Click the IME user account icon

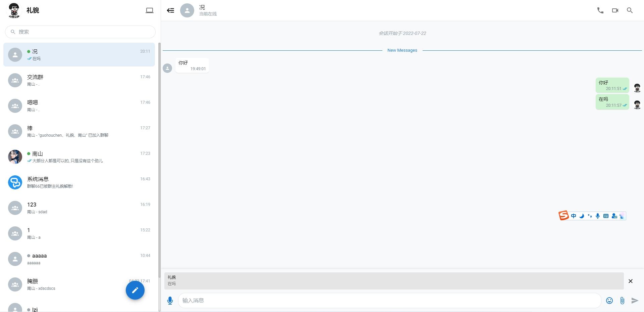(614, 216)
